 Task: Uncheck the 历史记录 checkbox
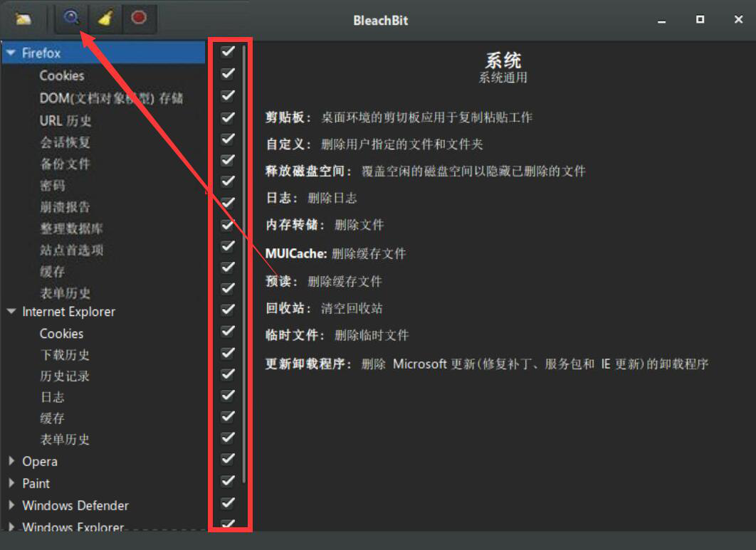point(228,374)
